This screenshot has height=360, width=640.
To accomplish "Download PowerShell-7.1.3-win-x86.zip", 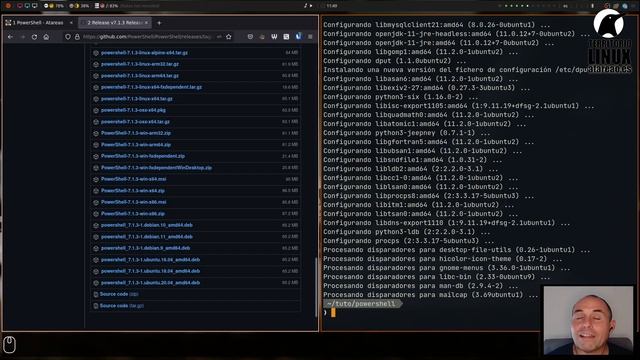I will [133, 213].
